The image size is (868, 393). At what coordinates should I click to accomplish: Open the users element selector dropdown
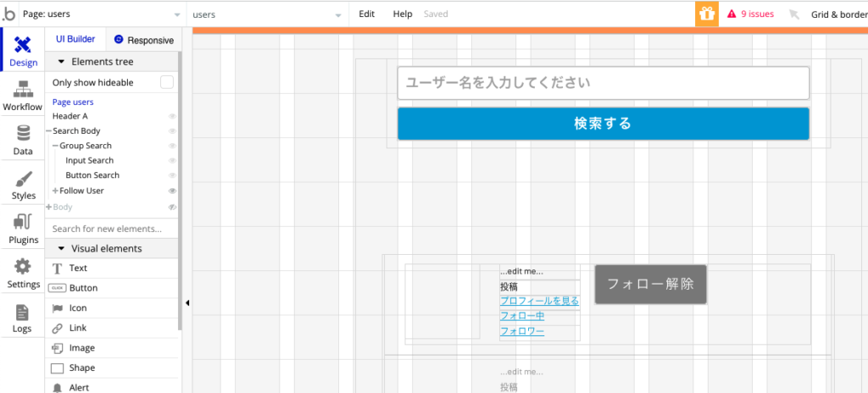267,14
